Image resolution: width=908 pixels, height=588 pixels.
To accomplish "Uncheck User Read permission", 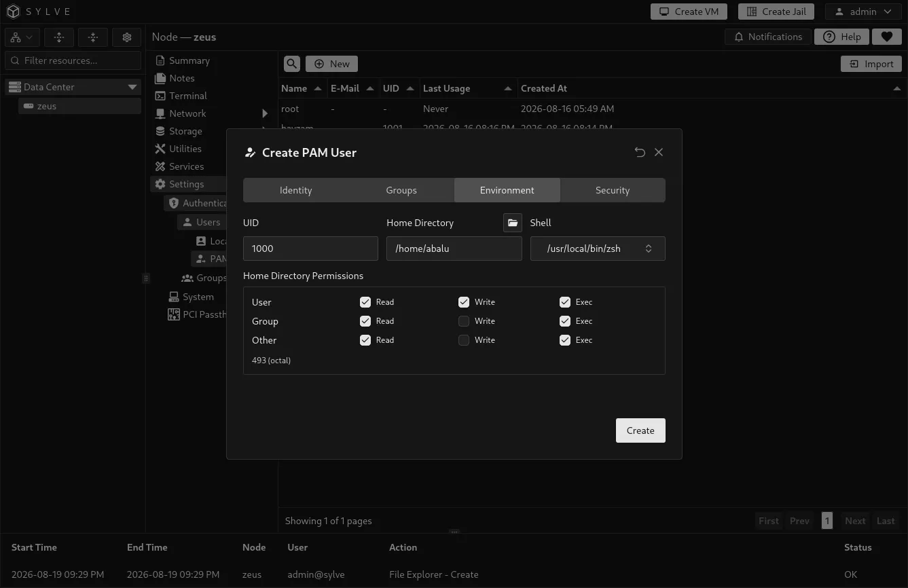I will (x=365, y=302).
